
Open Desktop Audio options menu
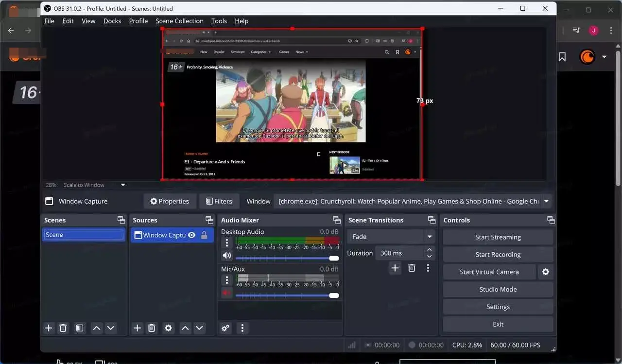point(226,243)
